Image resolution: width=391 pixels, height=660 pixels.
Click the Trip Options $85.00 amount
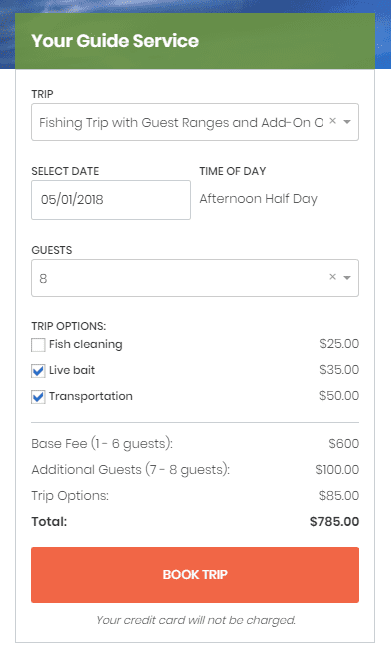pyautogui.click(x=339, y=495)
